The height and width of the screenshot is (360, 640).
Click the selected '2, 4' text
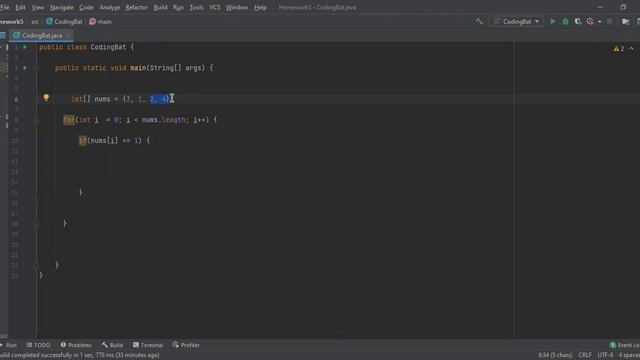[159, 99]
